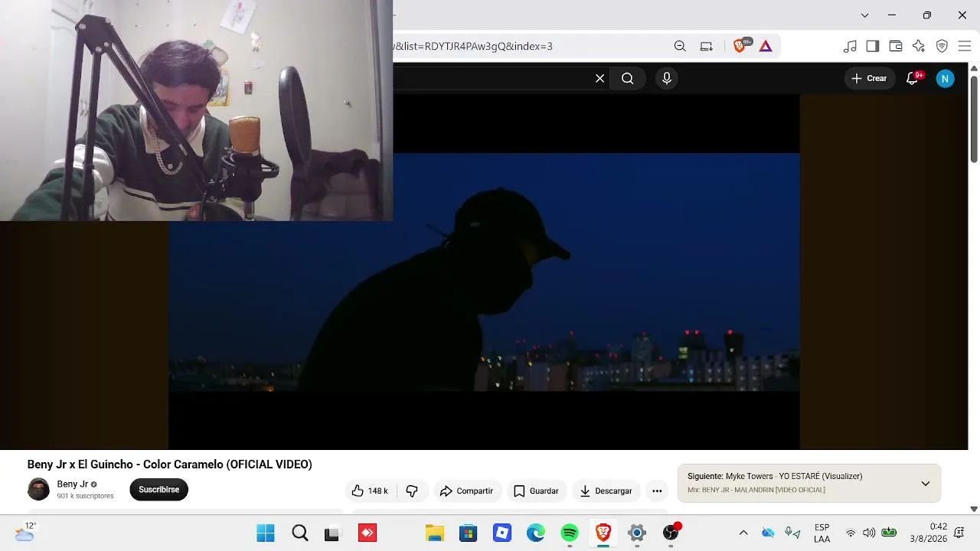Open the battery status tray icon
980x551 pixels.
tap(889, 533)
